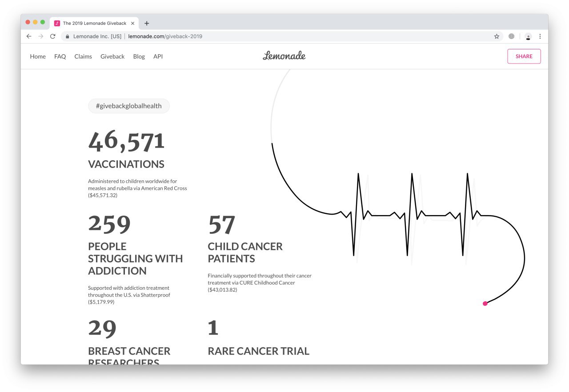Bookmark the page with the star icon

(x=497, y=36)
